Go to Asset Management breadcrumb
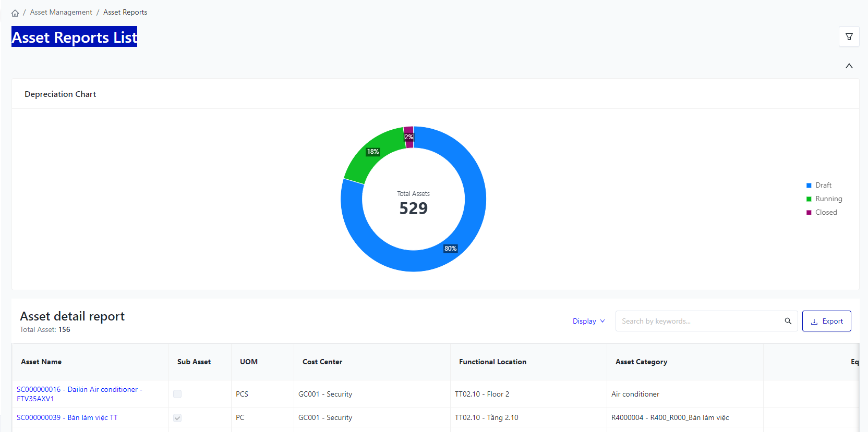868x432 pixels. [x=61, y=12]
